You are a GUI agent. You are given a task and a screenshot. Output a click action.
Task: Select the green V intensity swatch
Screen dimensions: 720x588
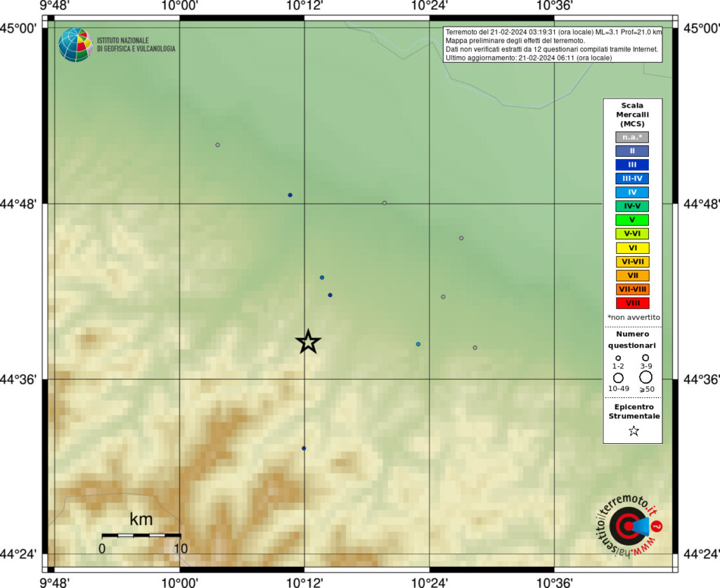[632, 219]
